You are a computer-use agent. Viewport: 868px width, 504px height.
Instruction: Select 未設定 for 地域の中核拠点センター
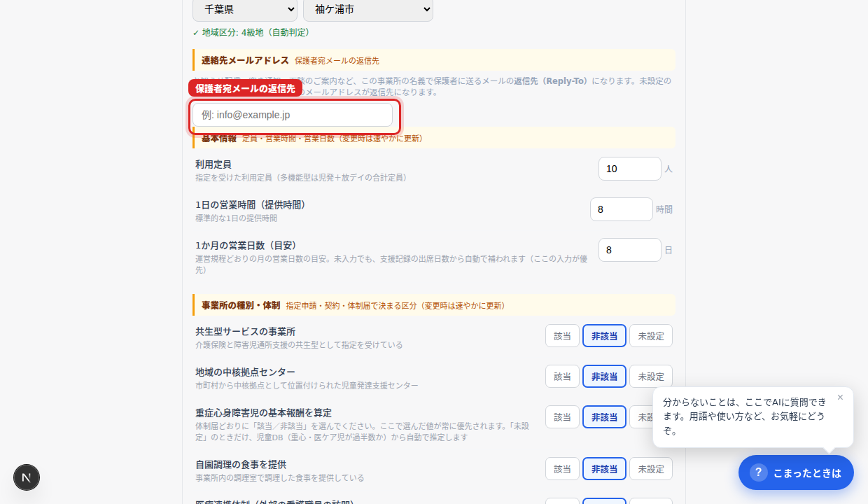click(651, 377)
